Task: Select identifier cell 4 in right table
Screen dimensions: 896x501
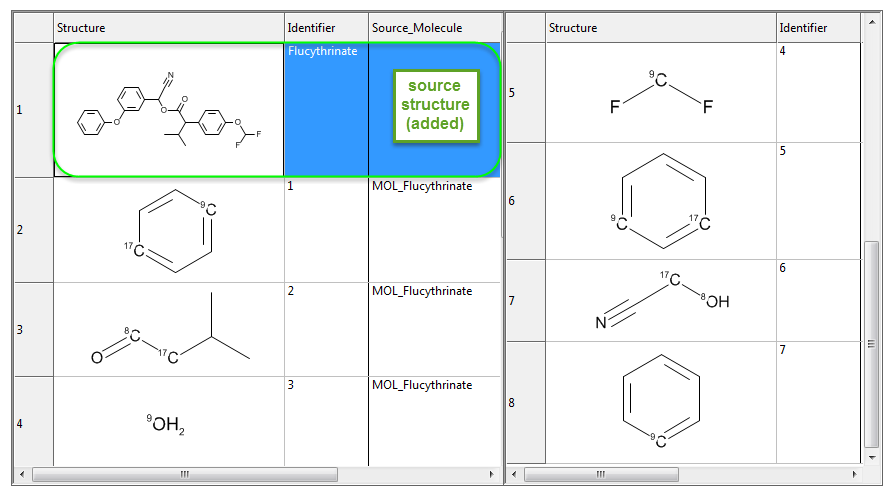Action: point(818,93)
